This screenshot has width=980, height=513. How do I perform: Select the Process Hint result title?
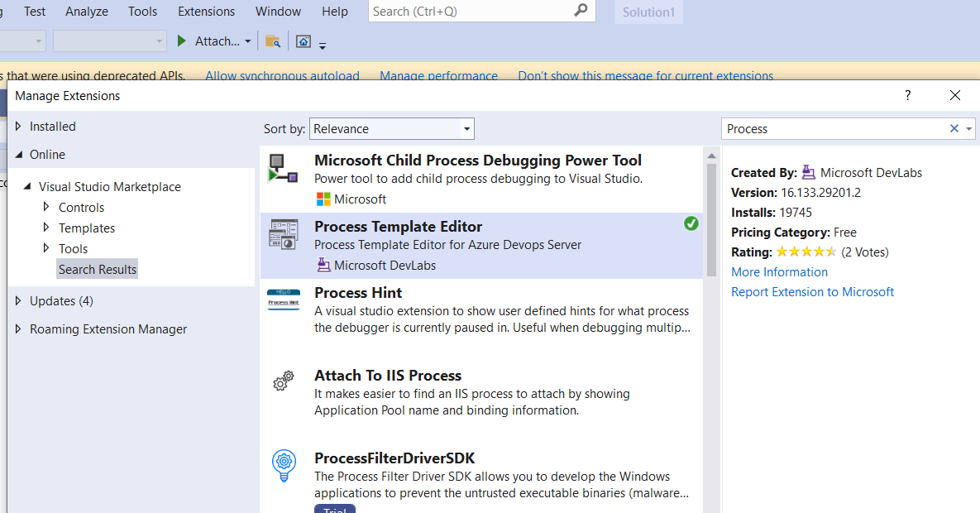pyautogui.click(x=358, y=293)
